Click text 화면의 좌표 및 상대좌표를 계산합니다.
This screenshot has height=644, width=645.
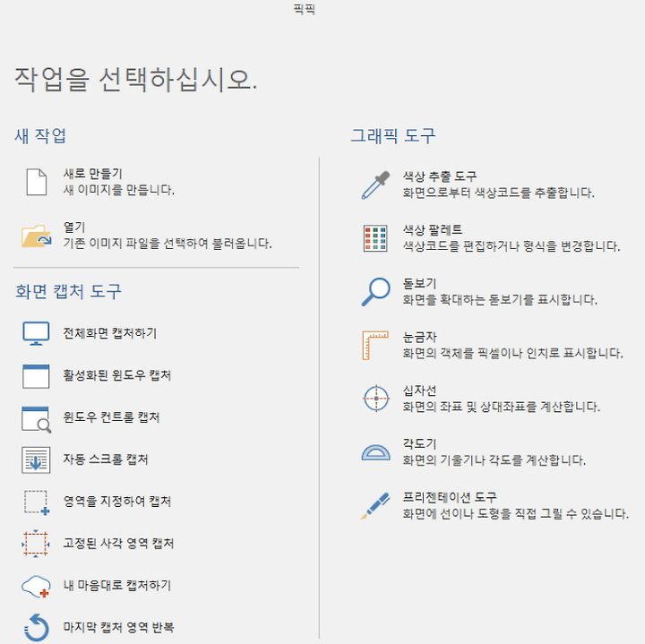click(x=501, y=407)
